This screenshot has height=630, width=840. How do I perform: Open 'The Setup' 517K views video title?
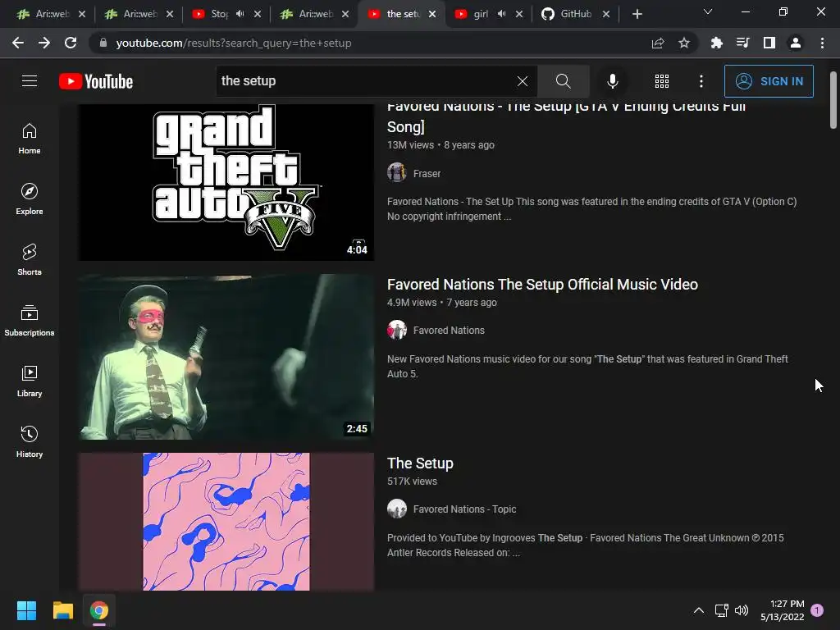coord(420,463)
